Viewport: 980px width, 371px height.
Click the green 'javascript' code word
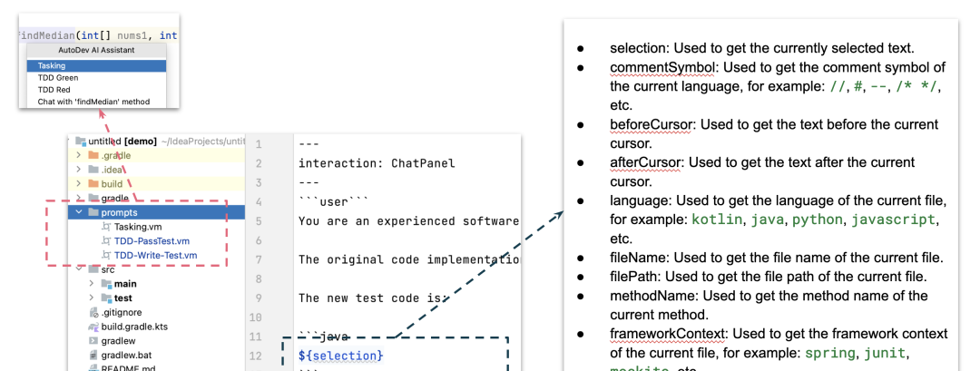click(x=894, y=220)
